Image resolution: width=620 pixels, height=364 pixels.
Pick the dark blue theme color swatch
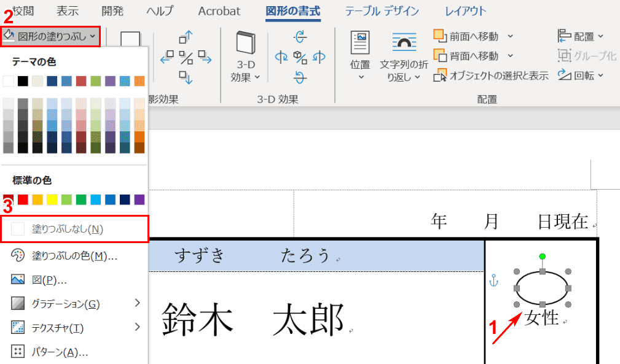(x=52, y=81)
